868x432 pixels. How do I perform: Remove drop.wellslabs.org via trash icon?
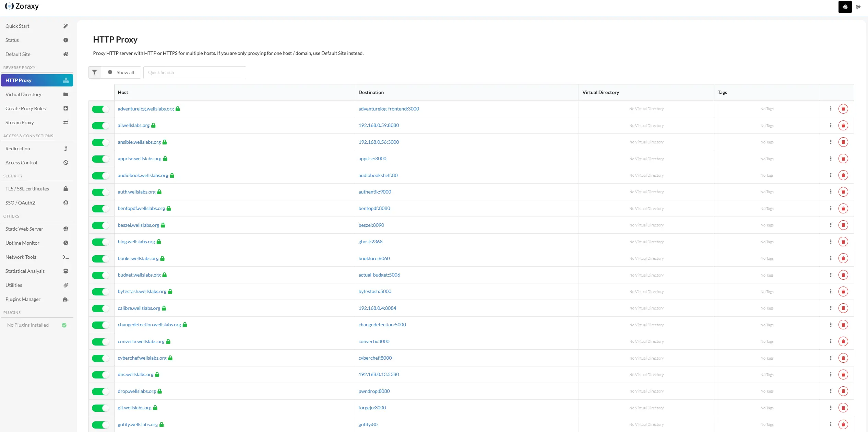pos(843,391)
